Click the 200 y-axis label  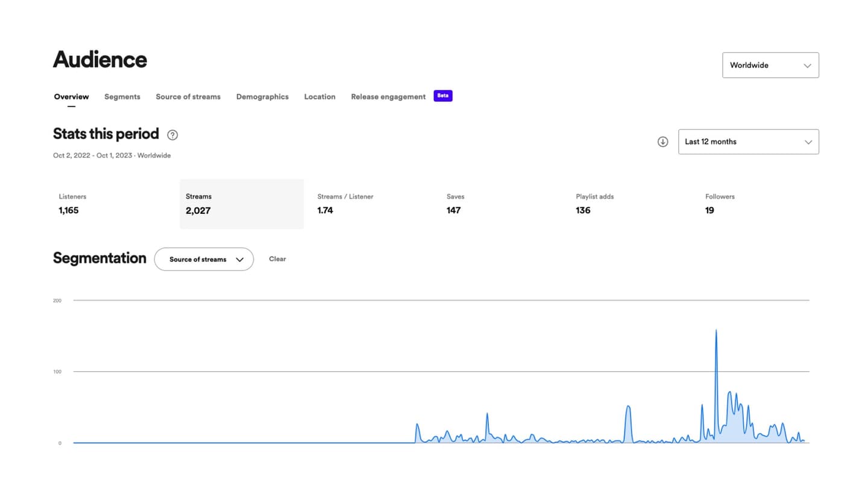point(57,300)
